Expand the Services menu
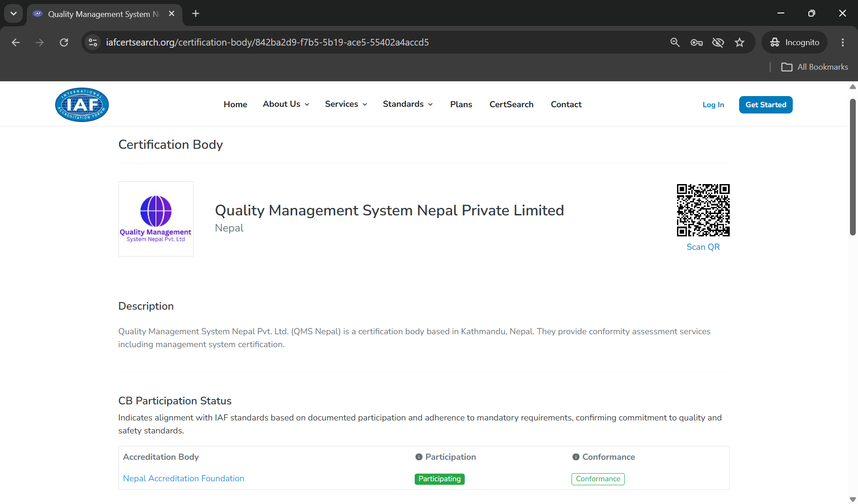This screenshot has height=504, width=858. pyautogui.click(x=346, y=104)
